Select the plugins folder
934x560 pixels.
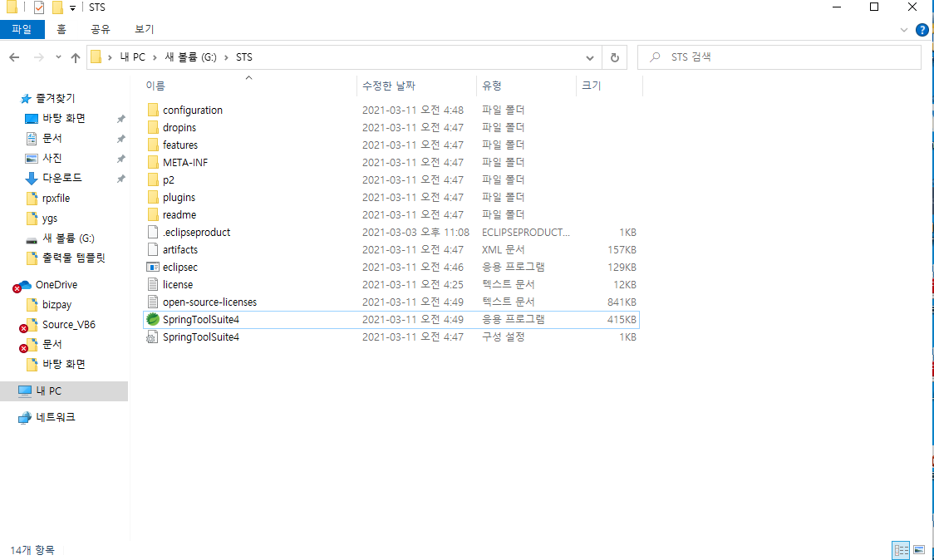pyautogui.click(x=391, y=197)
